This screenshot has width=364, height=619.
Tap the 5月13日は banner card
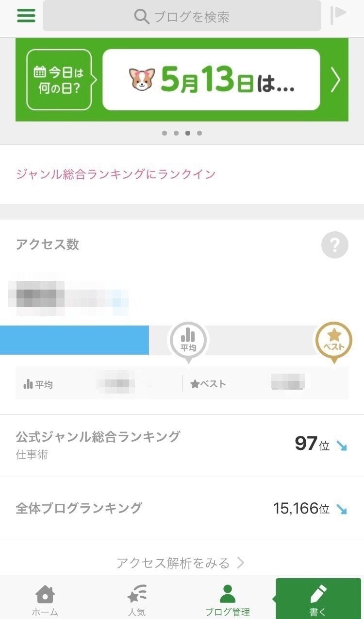tap(211, 80)
